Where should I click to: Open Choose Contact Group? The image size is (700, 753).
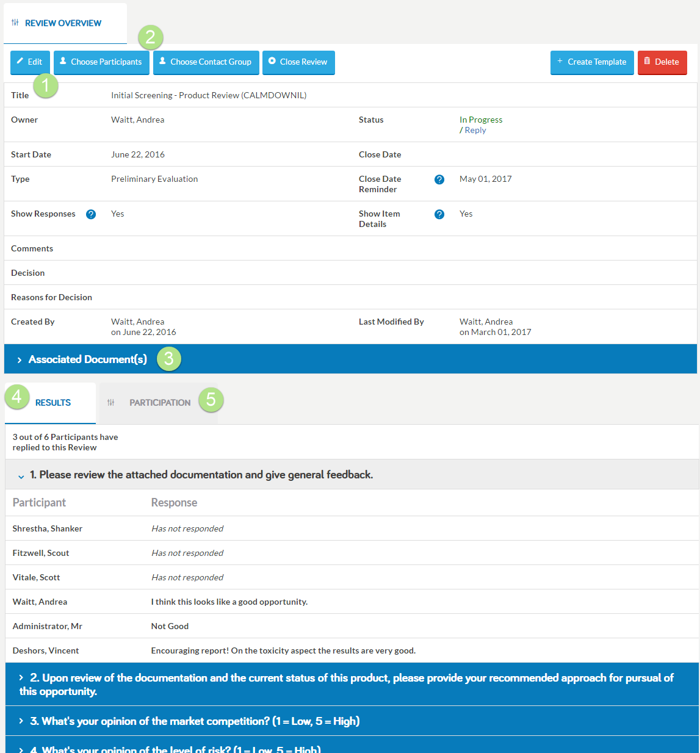[x=206, y=62]
